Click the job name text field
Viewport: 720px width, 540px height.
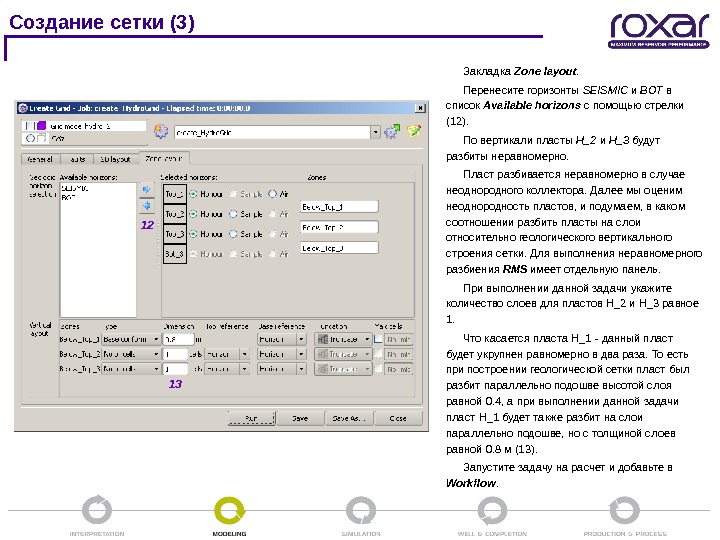(x=273, y=132)
